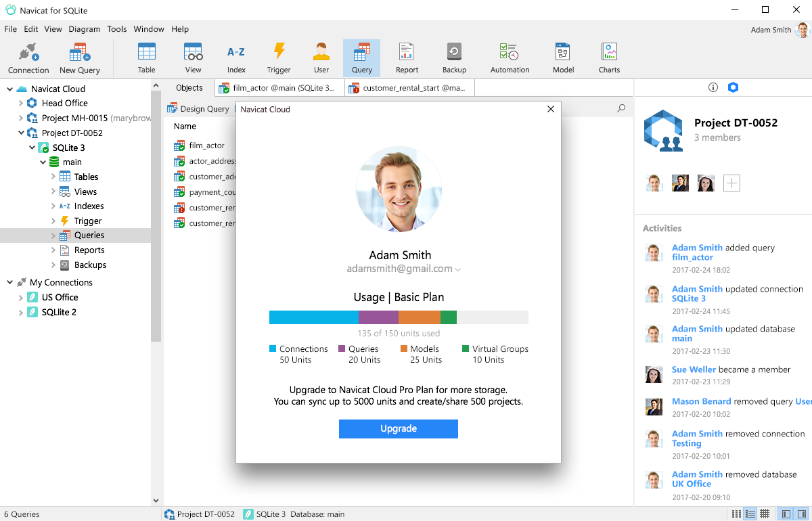Image resolution: width=812 pixels, height=521 pixels.
Task: Open the Help menu
Action: point(180,29)
